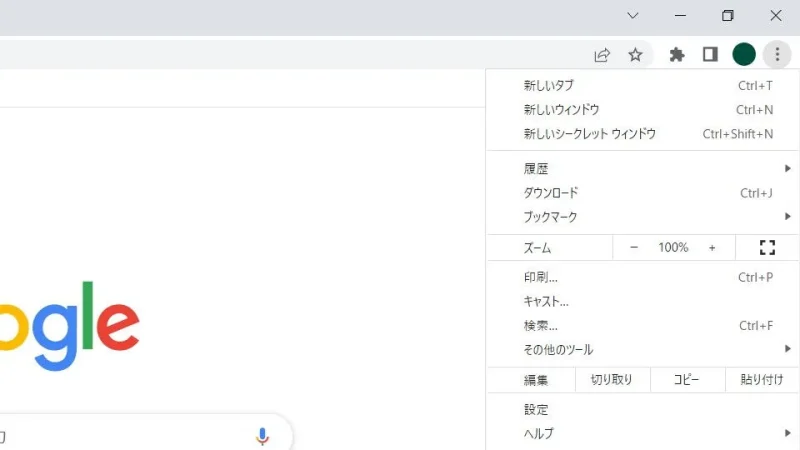
Task: Open the ヘルプ submenu
Action: coord(640,434)
